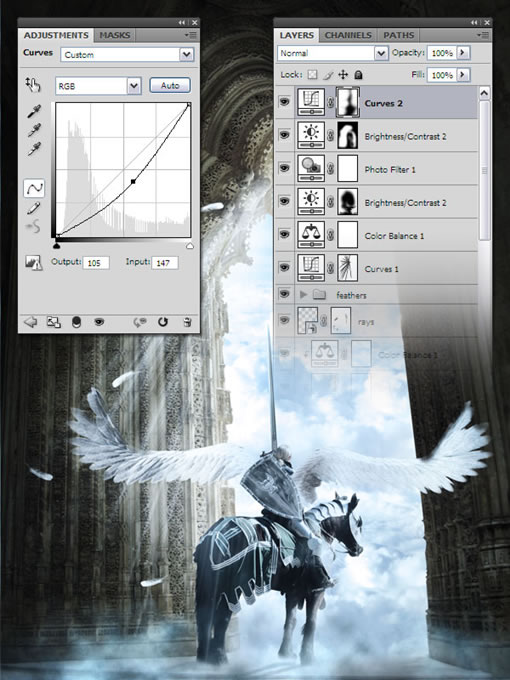
Task: Toggle visibility of the Color Balance 1 layer
Action: pos(284,234)
